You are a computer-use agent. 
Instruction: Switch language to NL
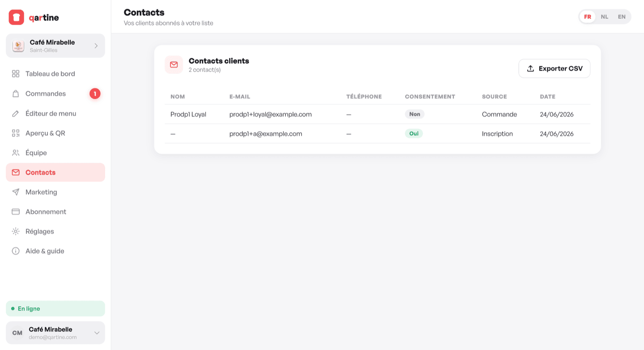point(605,17)
